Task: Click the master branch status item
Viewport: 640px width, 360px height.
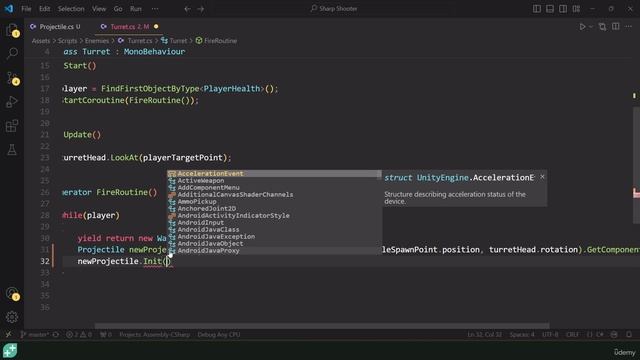Action: tap(35, 335)
